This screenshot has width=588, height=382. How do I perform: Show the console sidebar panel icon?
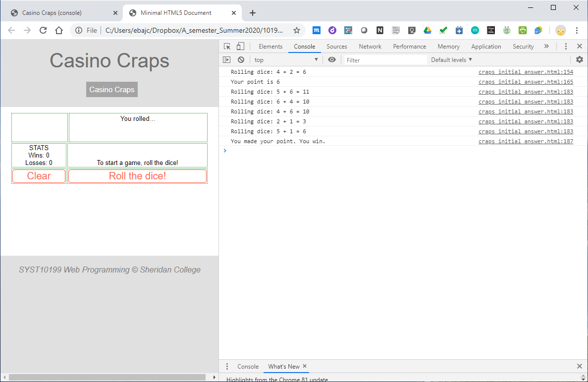point(226,59)
